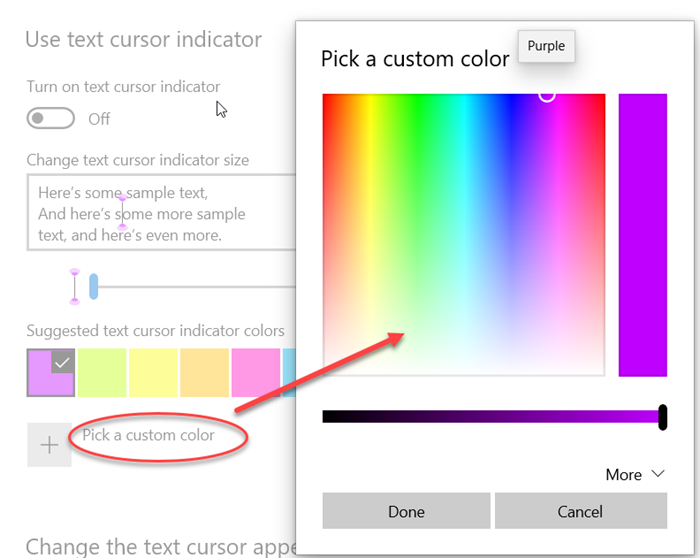Toggle the text cursor indicator switch
The image size is (700, 558).
(x=51, y=118)
